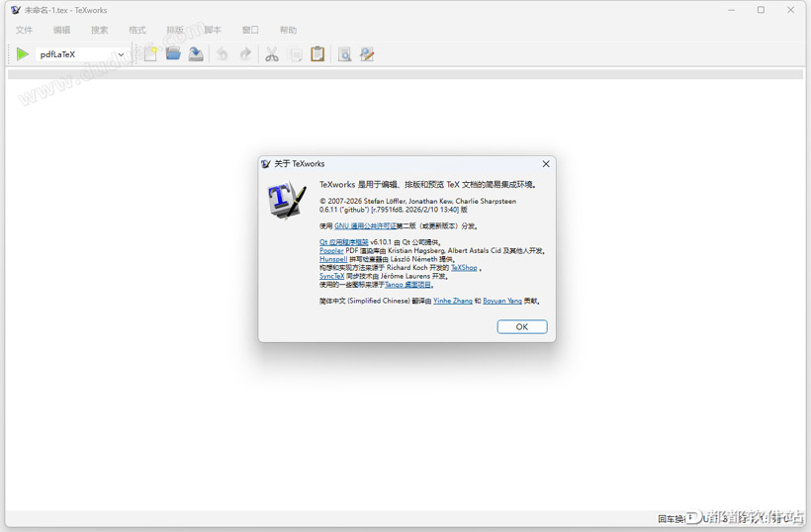Visit the SyncTeX link
The height and width of the screenshot is (532, 811).
[331, 276]
